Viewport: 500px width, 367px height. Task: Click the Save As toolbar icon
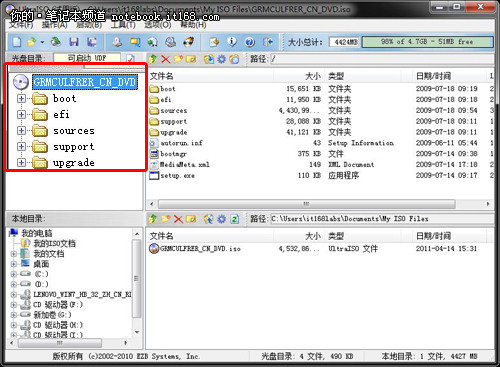(92, 42)
